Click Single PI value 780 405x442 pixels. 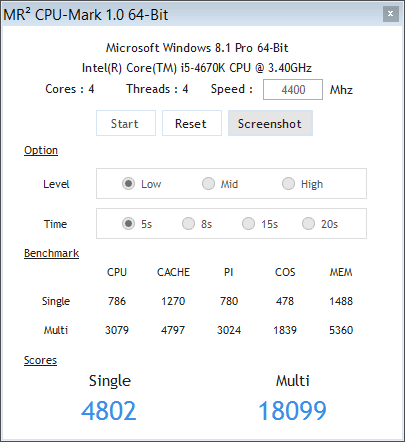pyautogui.click(x=229, y=301)
